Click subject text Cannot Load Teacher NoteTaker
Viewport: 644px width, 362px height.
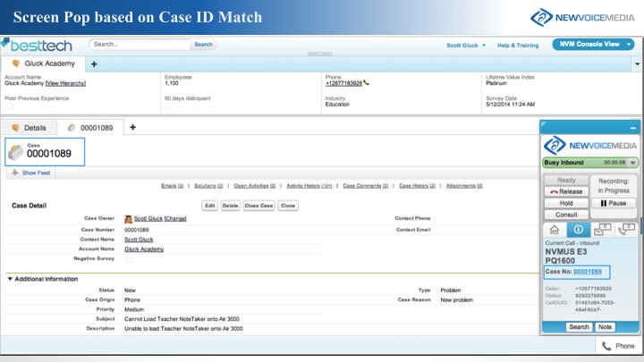182,319
